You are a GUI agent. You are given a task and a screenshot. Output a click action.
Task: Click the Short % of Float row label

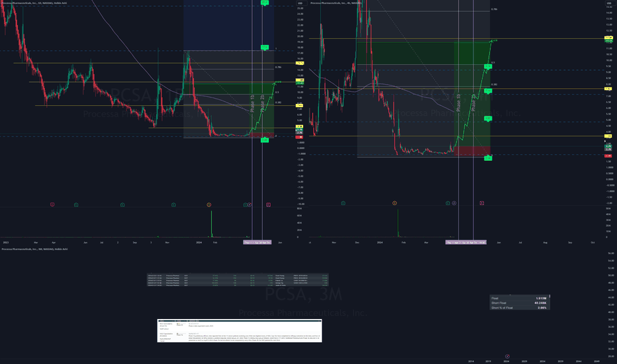[x=502, y=308]
